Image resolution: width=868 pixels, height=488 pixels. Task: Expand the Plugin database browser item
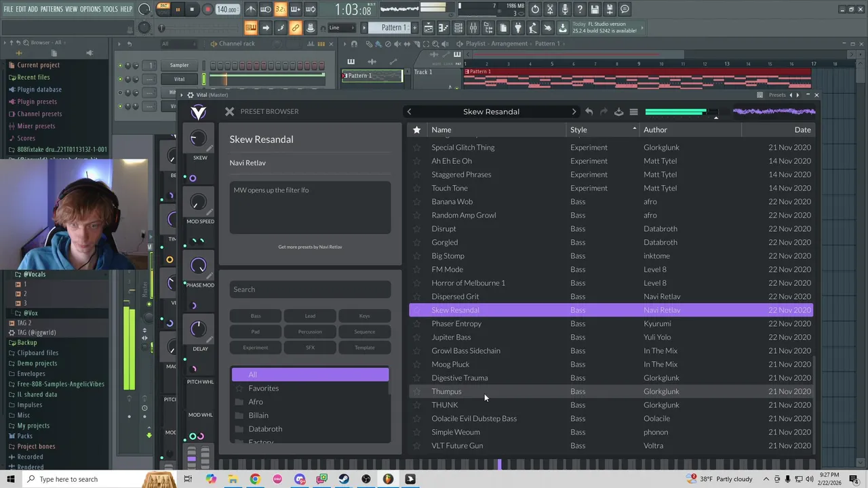pyautogui.click(x=39, y=89)
